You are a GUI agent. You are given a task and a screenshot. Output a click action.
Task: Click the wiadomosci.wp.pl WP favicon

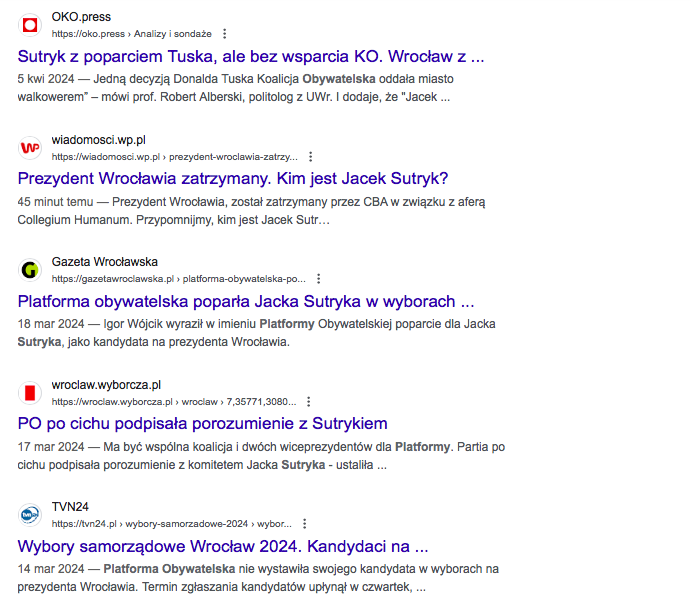click(x=30, y=148)
